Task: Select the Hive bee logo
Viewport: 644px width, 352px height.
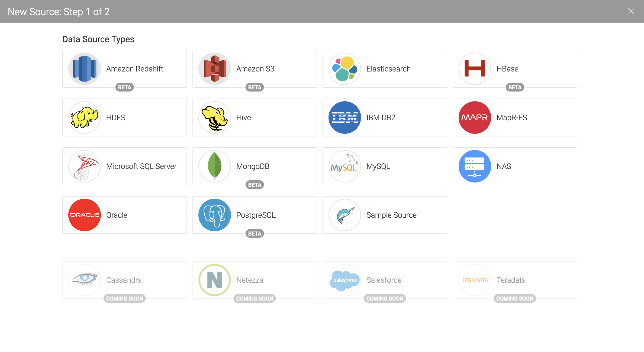Action: click(x=215, y=118)
